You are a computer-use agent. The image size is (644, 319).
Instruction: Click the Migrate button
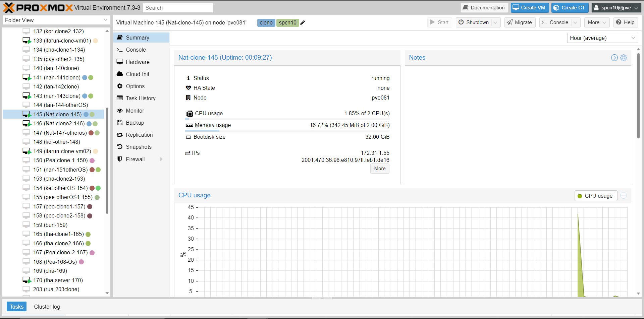click(x=520, y=22)
